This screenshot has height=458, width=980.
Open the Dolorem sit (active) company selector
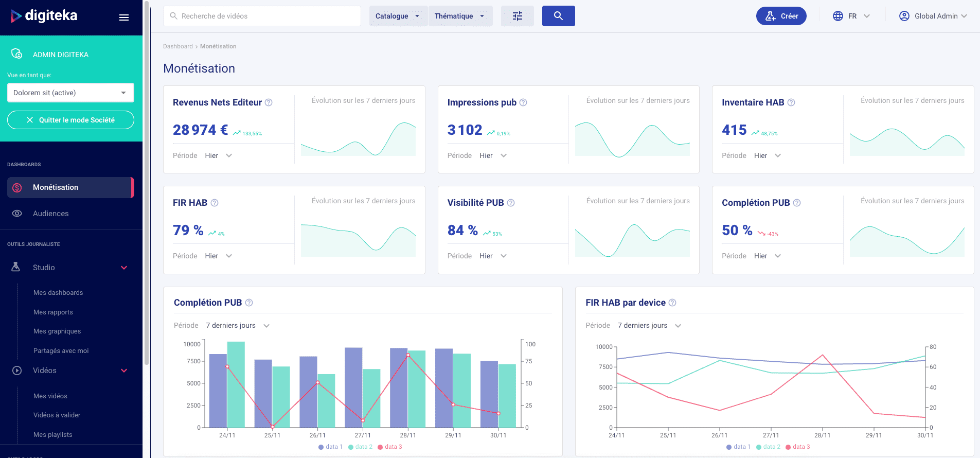tap(70, 93)
